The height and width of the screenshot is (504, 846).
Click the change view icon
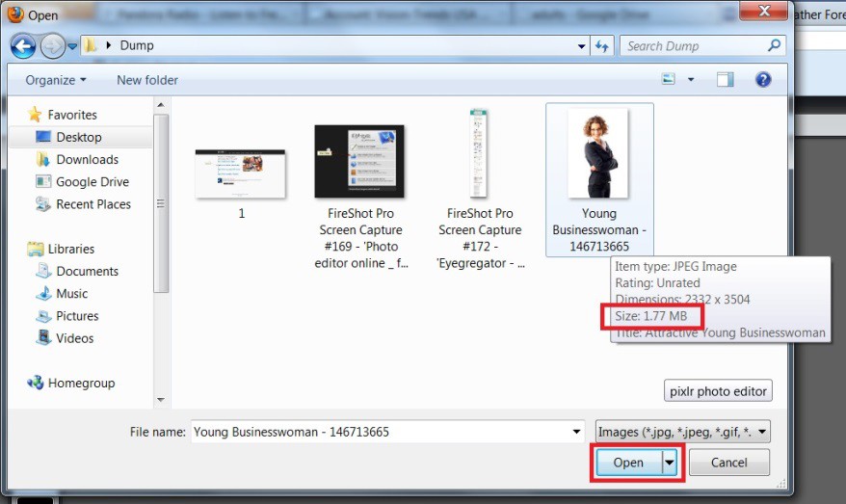pos(665,80)
